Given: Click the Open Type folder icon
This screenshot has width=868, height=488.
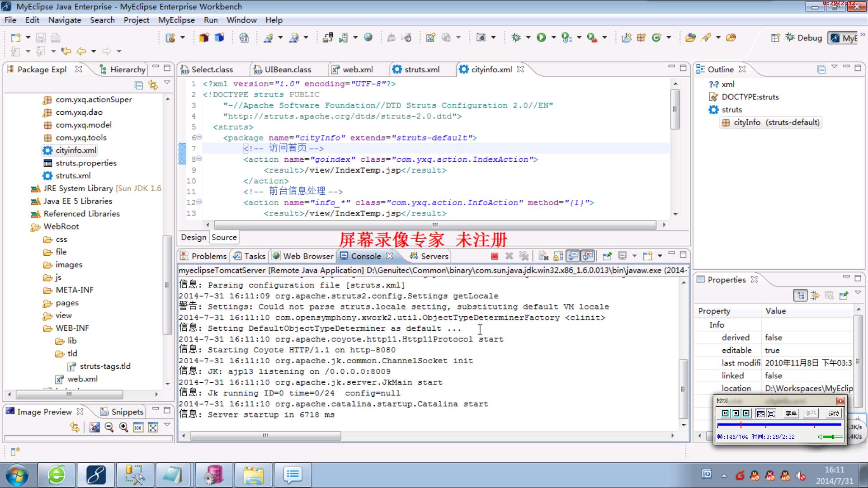Looking at the screenshot, I should click(690, 38).
